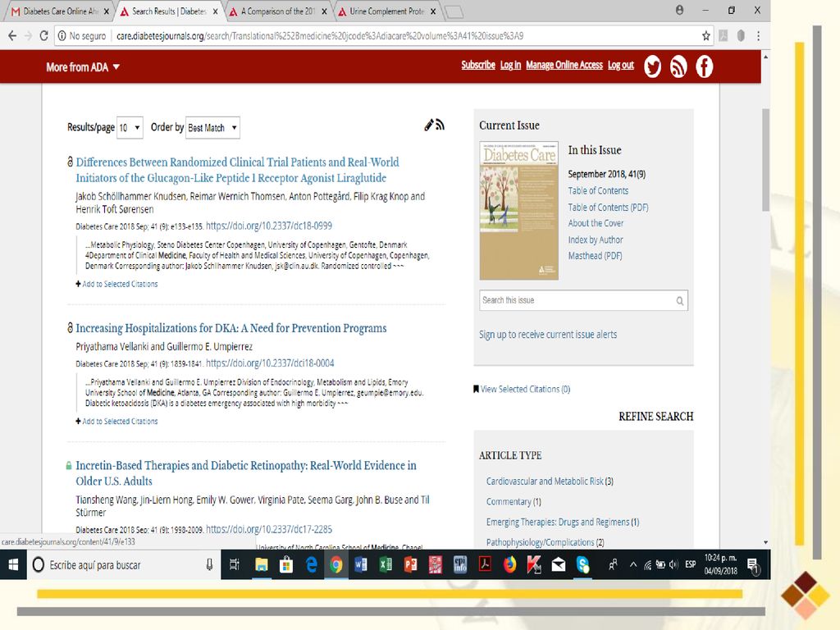This screenshot has height=630, width=840.
Task: Switch to Search Results Diabetes tab
Action: [x=169, y=11]
